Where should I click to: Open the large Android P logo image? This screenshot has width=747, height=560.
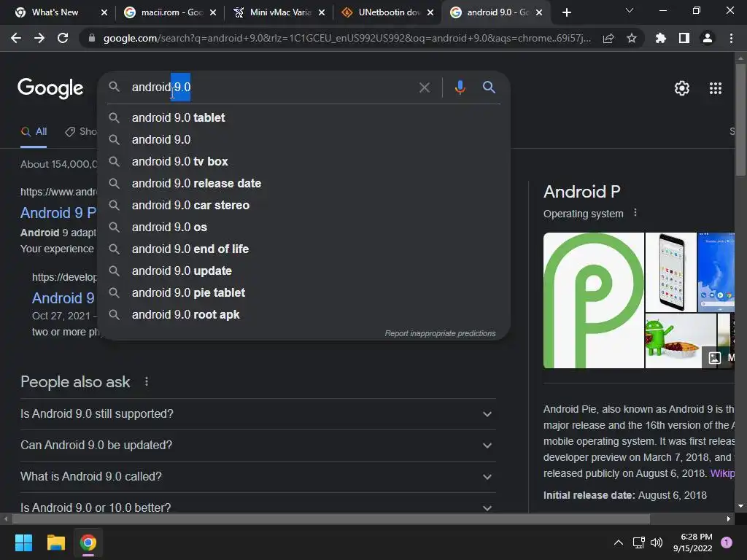(x=594, y=300)
